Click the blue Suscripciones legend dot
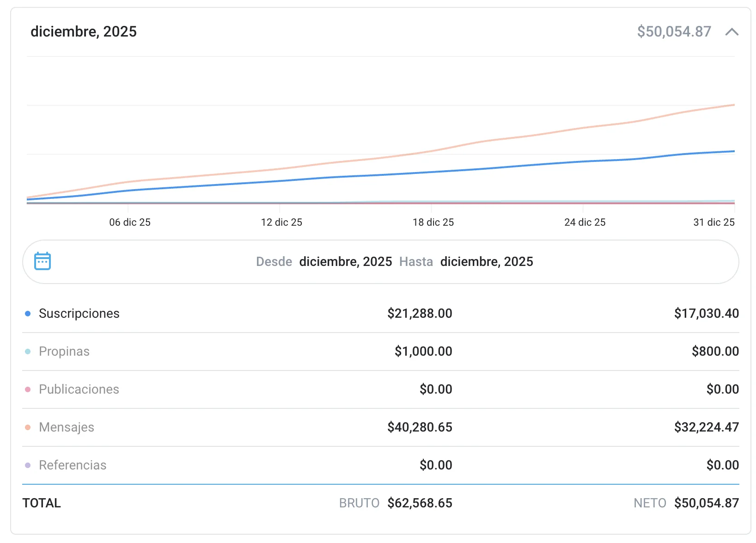Screen dimensions: 756x543 click(28, 314)
